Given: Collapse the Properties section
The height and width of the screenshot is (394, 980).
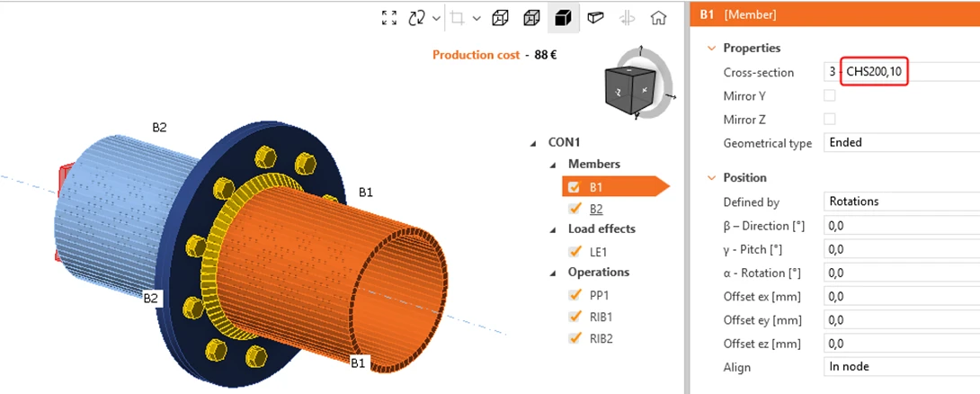Looking at the screenshot, I should 710,49.
